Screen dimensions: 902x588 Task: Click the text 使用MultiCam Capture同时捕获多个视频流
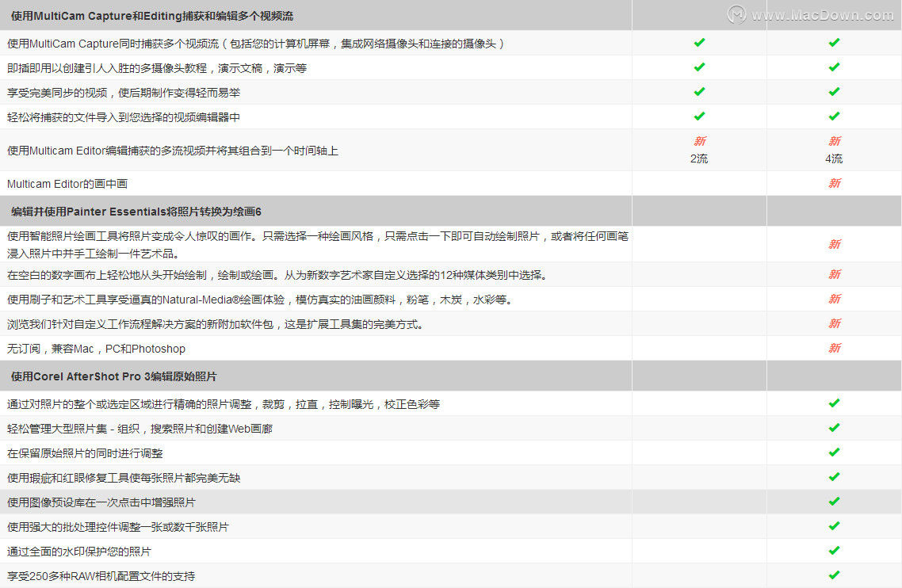click(x=113, y=44)
